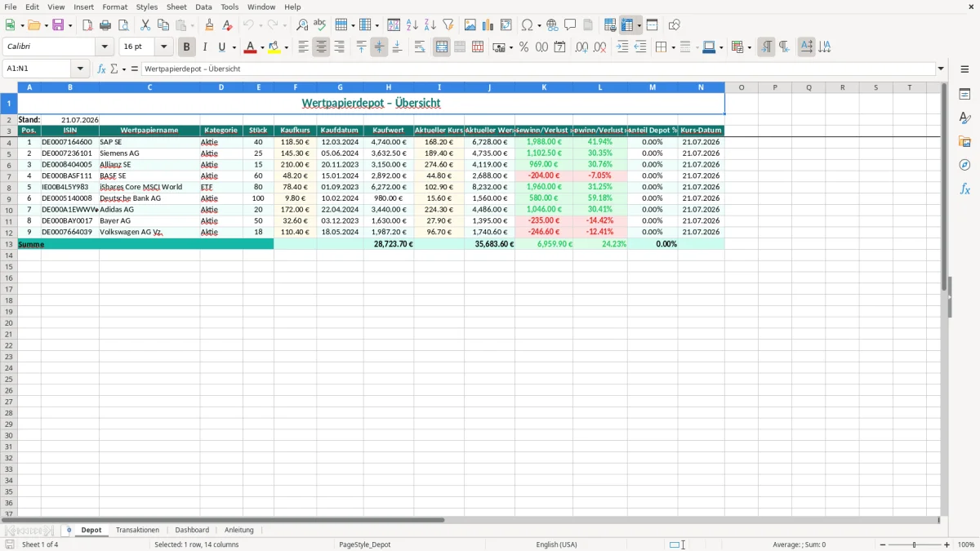Screen dimensions: 980x551
Task: Open the Styles menu
Action: point(147,7)
